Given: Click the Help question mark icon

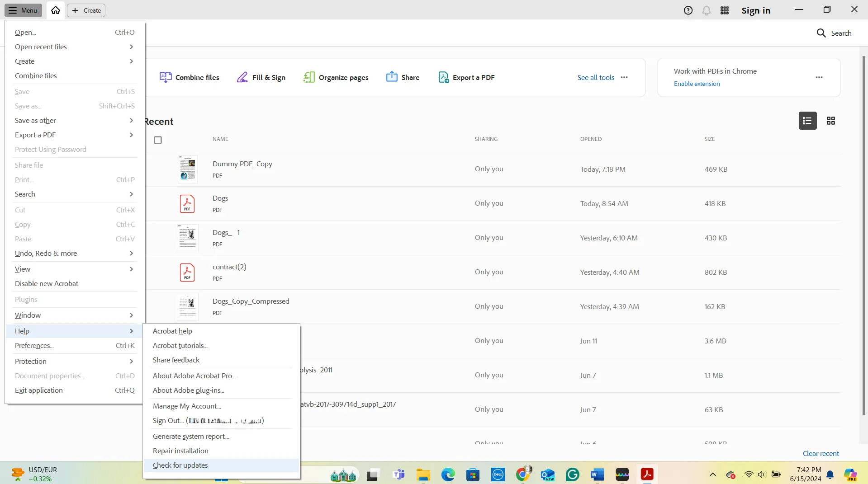Looking at the screenshot, I should 688,10.
